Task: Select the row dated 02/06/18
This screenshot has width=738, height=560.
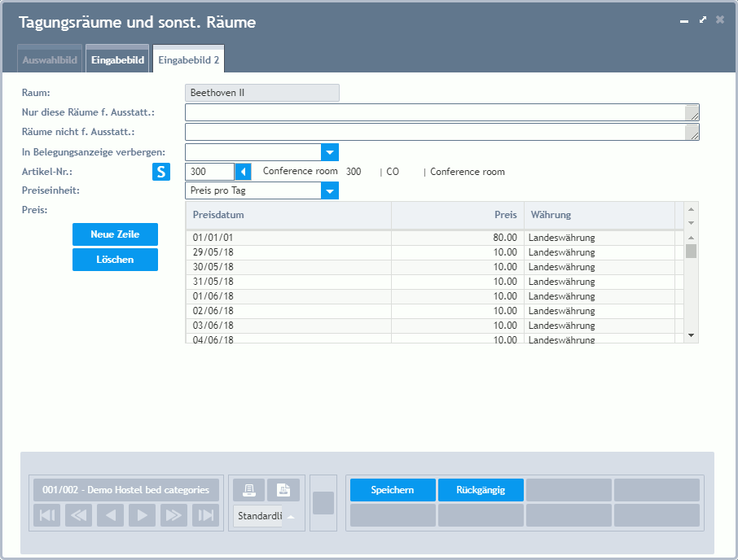Action: pyautogui.click(x=435, y=311)
